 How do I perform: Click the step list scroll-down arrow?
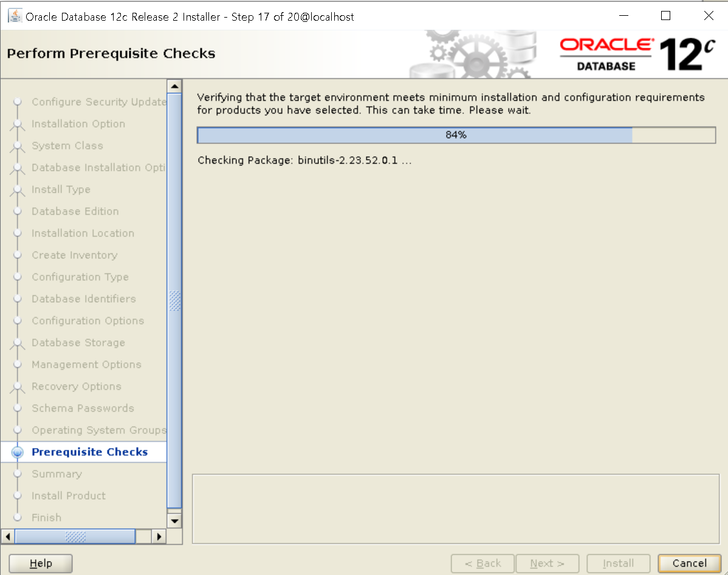(174, 521)
